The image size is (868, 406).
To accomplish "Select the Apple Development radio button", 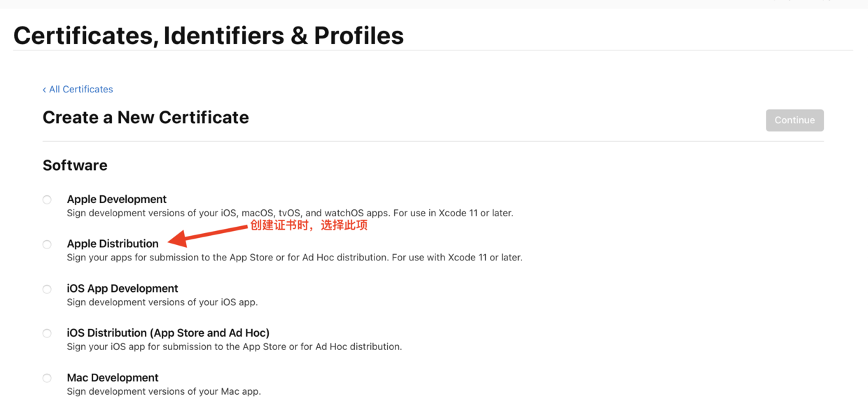I will click(x=47, y=200).
